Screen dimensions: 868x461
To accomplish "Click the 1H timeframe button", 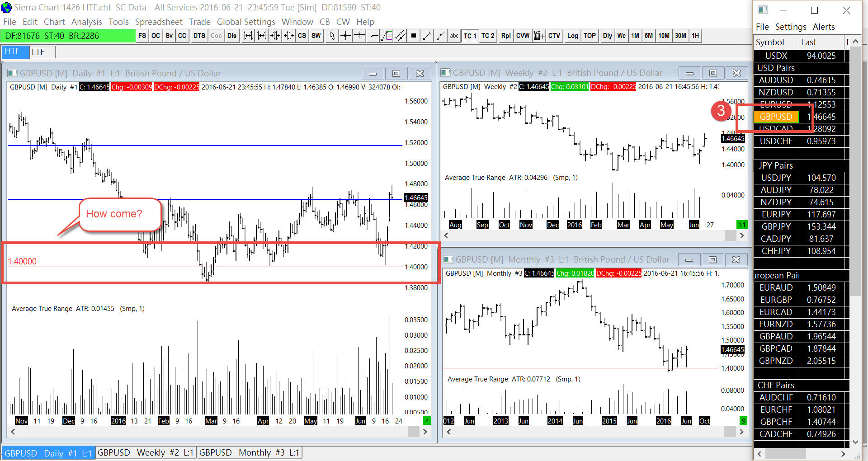I will [695, 36].
